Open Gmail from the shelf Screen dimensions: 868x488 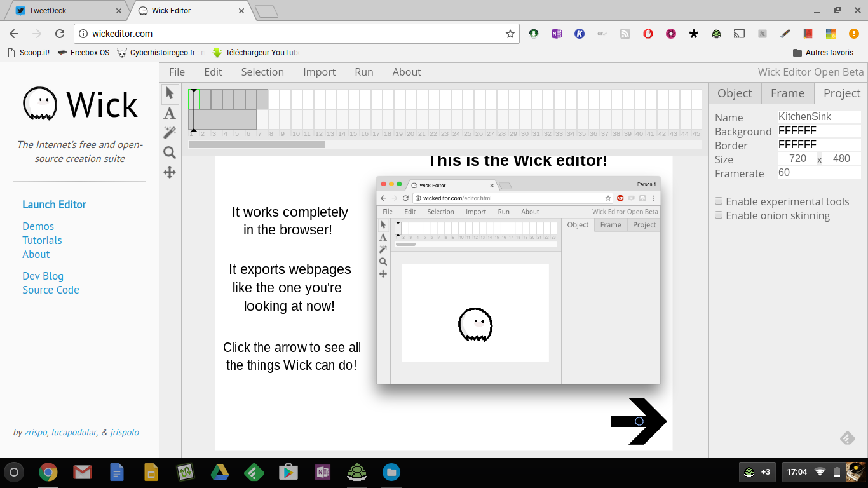click(x=82, y=472)
